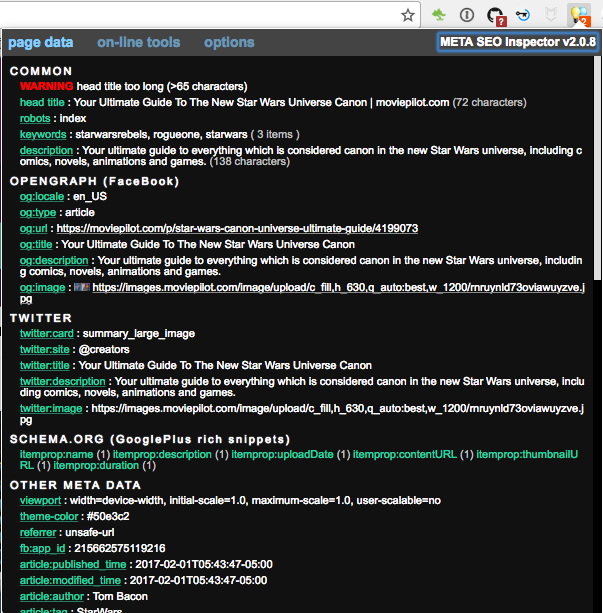The image size is (603, 613).
Task: Click the itemprop:uploadDate entry
Action: click(x=282, y=455)
